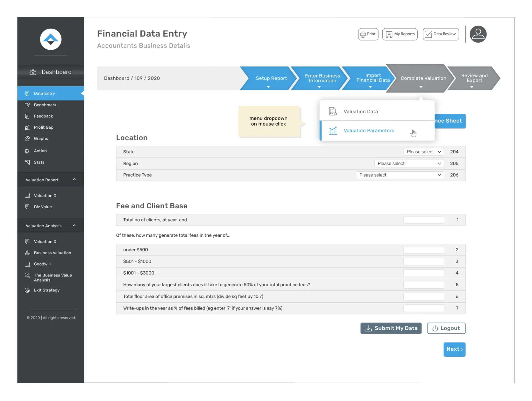This screenshot has width=532, height=401.
Task: Open My Reports
Action: pos(400,34)
